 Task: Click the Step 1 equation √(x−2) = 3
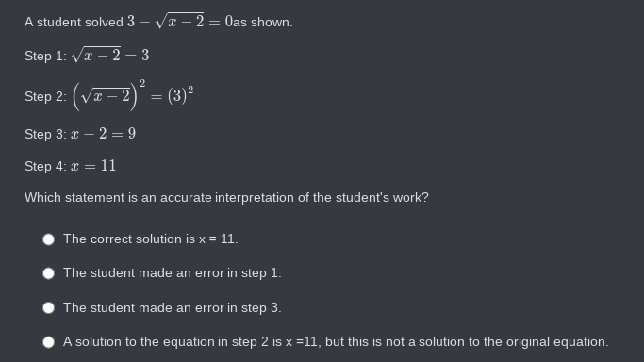(110, 55)
